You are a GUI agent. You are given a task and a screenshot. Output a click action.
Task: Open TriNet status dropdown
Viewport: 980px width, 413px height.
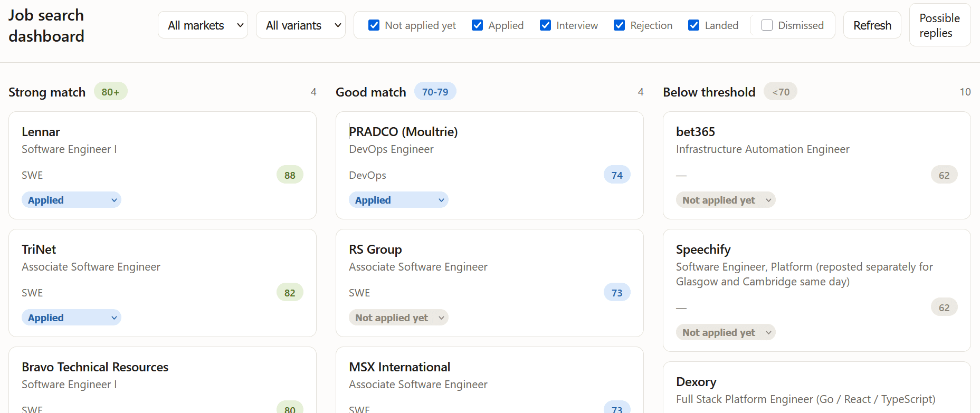tap(71, 318)
